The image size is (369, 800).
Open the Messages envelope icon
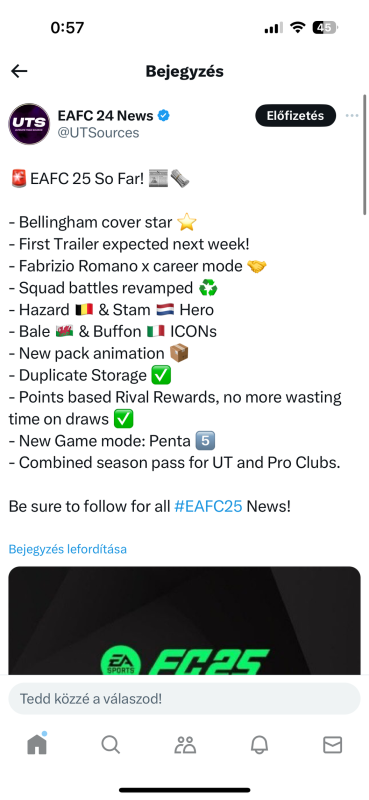tap(332, 745)
